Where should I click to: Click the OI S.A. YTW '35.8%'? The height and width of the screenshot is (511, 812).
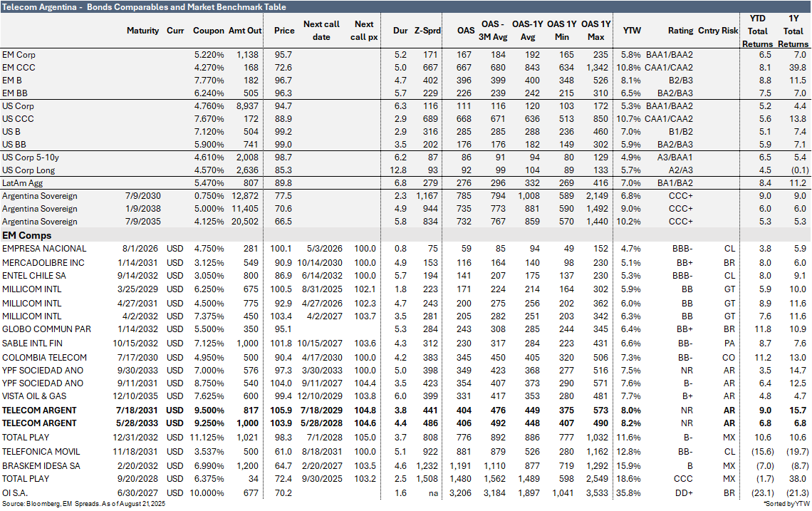pyautogui.click(x=628, y=493)
